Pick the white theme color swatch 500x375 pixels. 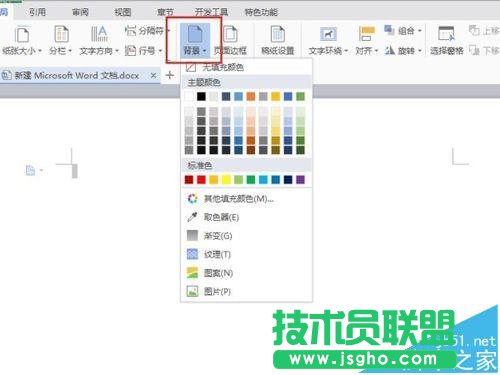pyautogui.click(x=189, y=97)
